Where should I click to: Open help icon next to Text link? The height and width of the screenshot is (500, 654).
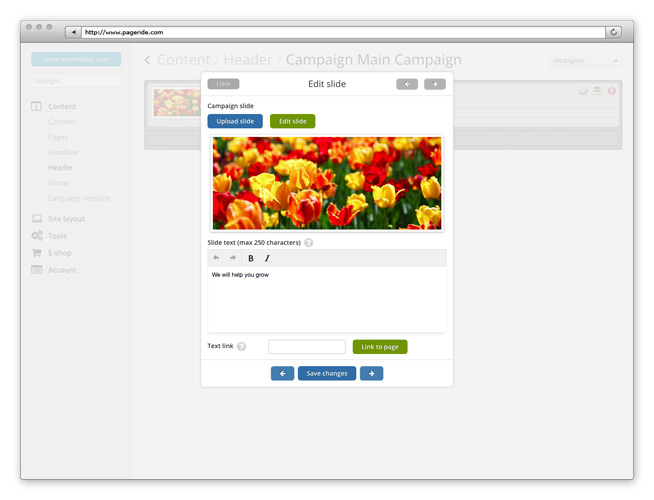(x=242, y=347)
